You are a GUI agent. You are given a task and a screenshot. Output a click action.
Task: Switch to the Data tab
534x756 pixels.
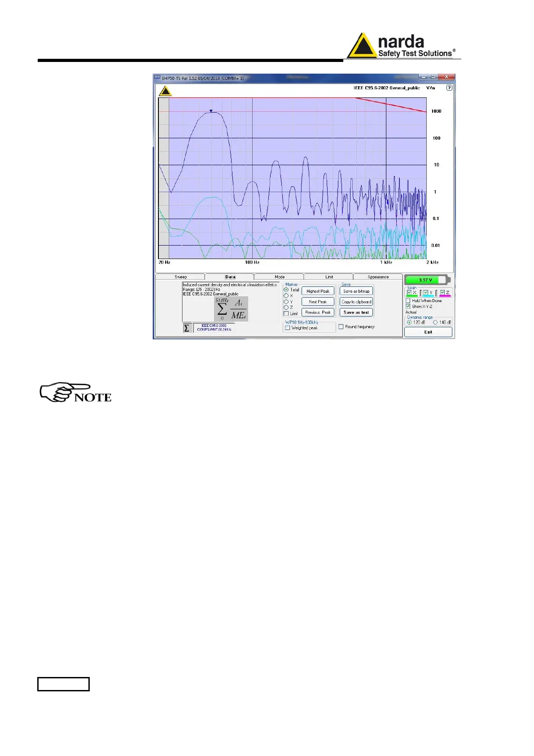tap(230, 277)
